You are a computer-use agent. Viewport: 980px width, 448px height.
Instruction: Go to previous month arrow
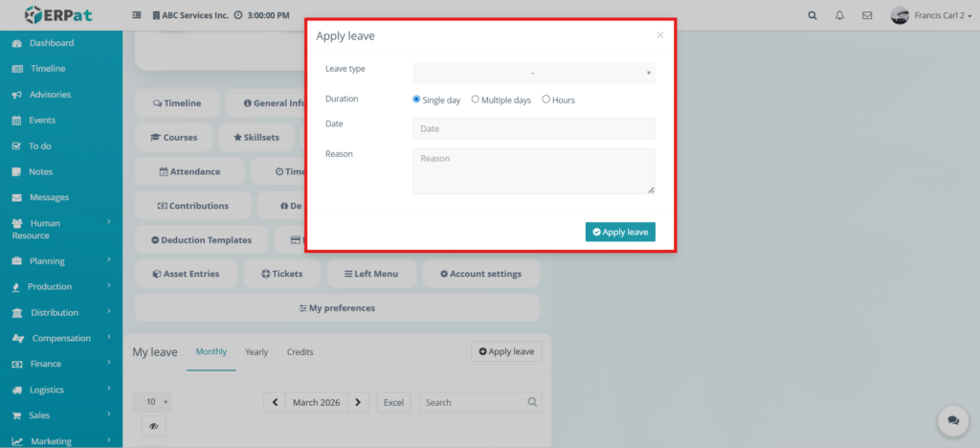click(x=275, y=402)
